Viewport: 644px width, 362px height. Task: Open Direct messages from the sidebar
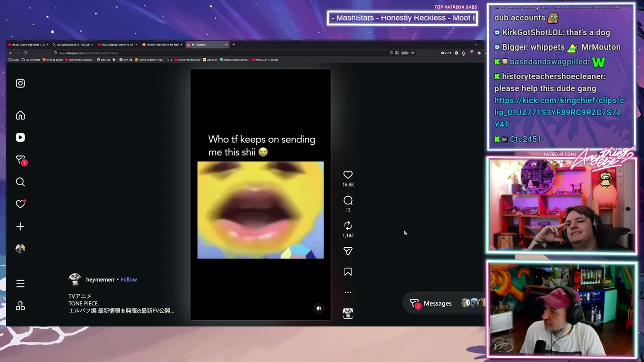point(21,160)
